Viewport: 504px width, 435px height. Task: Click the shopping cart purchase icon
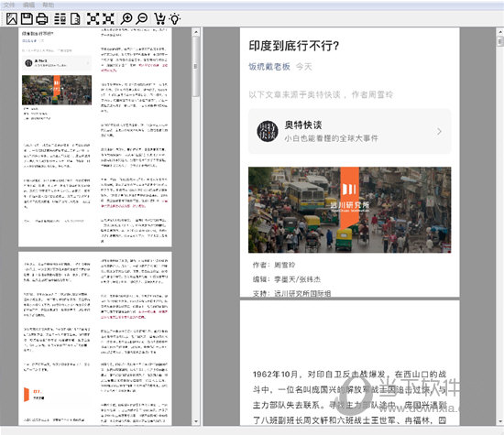point(159,19)
